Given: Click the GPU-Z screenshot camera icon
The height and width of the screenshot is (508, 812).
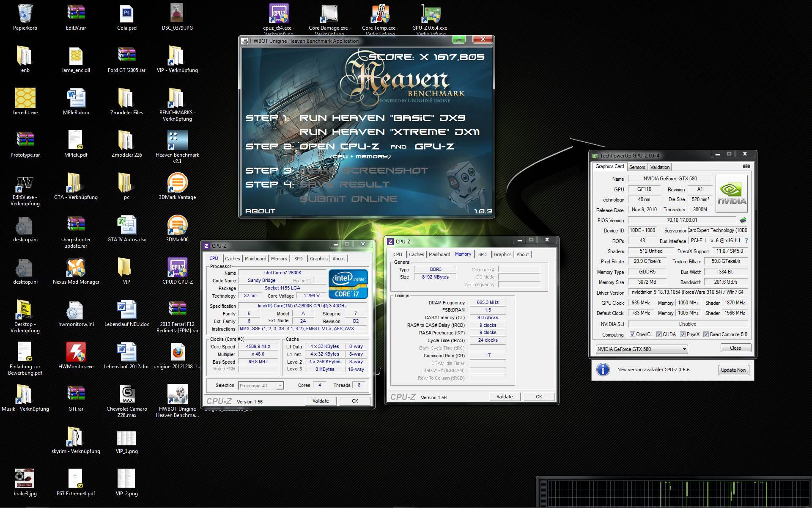Looking at the screenshot, I should point(746,166).
